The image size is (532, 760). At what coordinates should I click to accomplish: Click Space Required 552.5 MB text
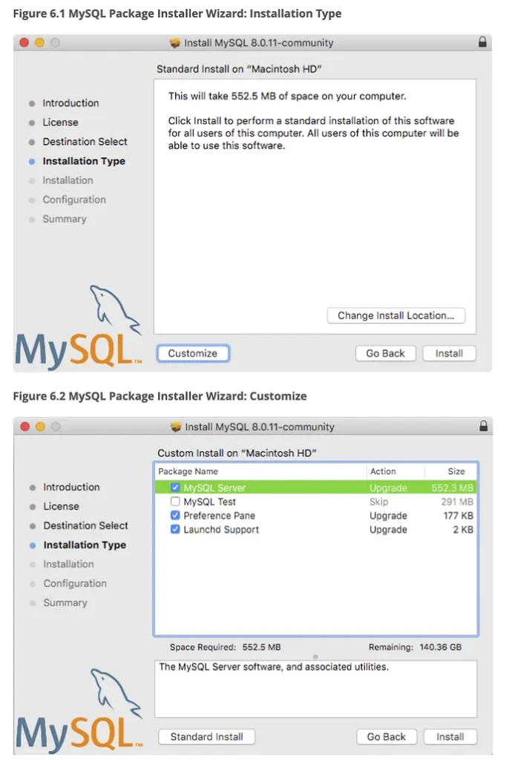coord(226,647)
